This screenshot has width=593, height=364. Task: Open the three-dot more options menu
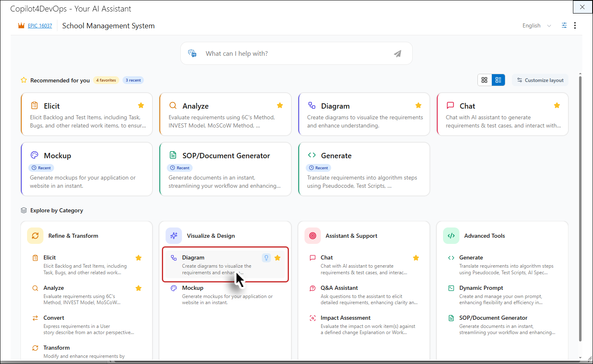(x=575, y=25)
